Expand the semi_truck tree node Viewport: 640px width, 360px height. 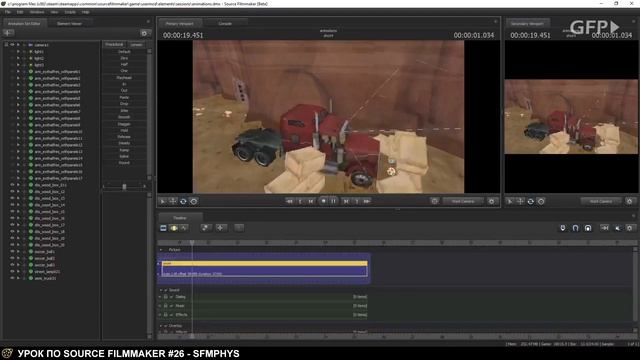pyautogui.click(x=18, y=278)
